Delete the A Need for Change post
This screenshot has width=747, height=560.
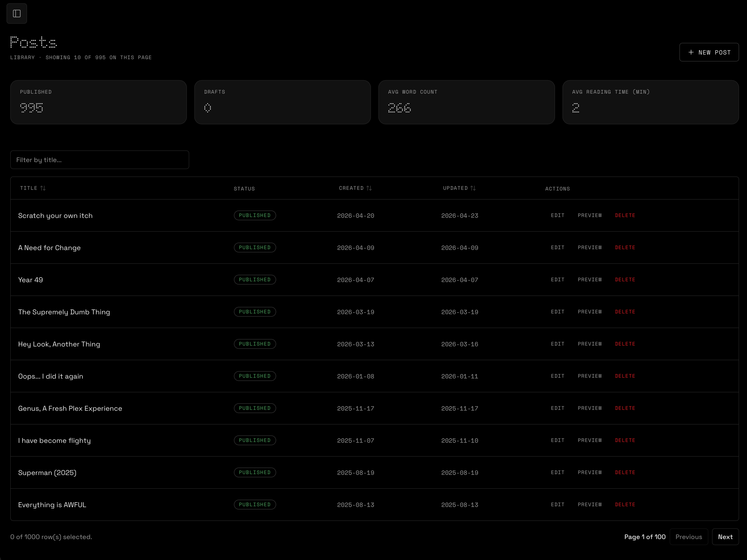pos(625,248)
